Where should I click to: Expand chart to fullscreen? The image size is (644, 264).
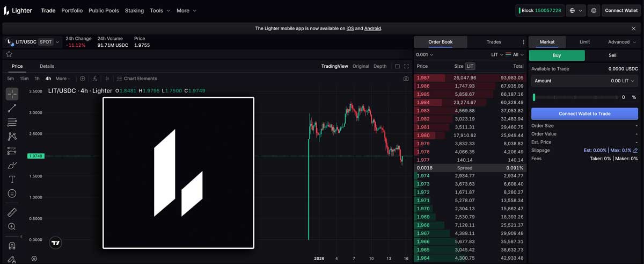pyautogui.click(x=406, y=66)
